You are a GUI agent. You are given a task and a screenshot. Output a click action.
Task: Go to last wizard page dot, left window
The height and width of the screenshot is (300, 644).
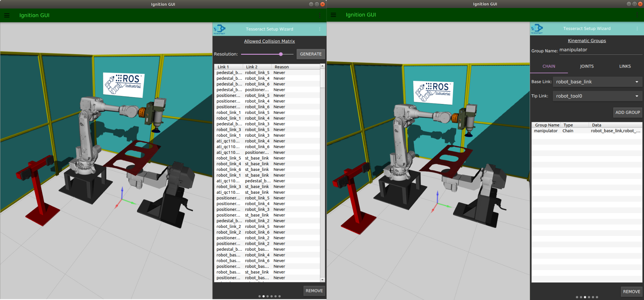point(279,296)
